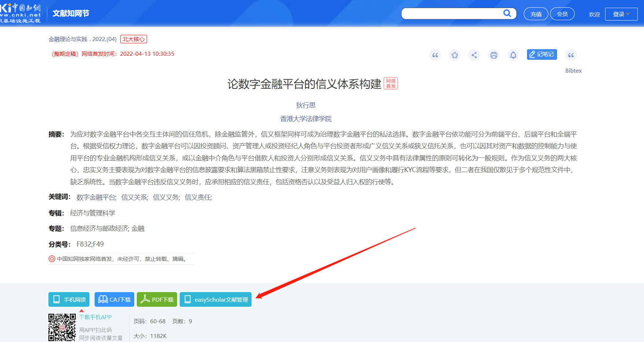Click the CAJ下载 button
644x342 pixels.
click(x=114, y=299)
